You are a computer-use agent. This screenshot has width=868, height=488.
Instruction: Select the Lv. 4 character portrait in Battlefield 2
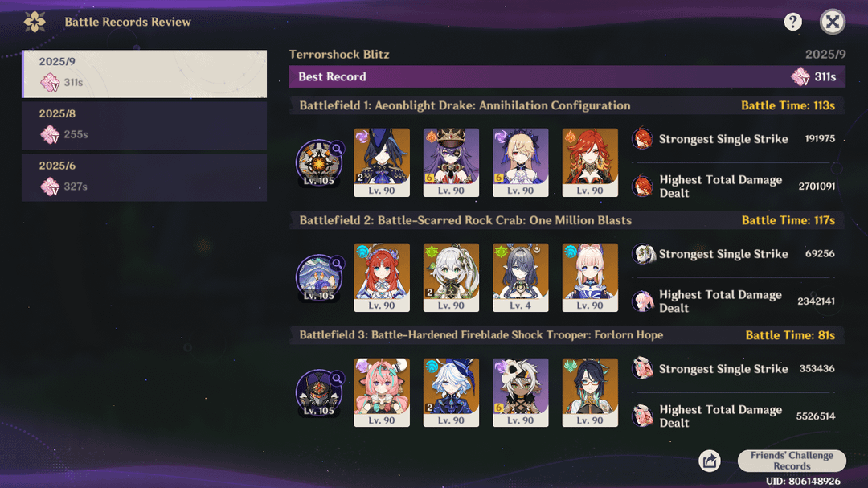pyautogui.click(x=520, y=277)
